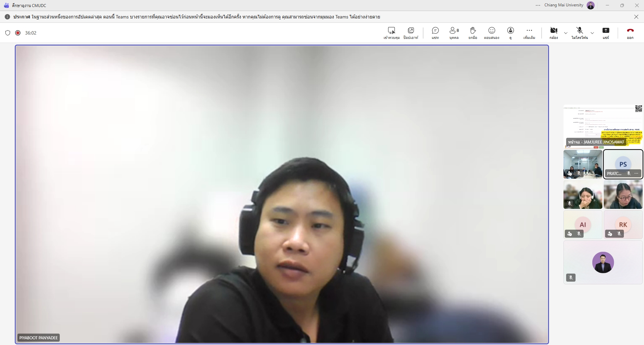Open the chat panel (แชท)
This screenshot has height=345, width=644.
(435, 33)
